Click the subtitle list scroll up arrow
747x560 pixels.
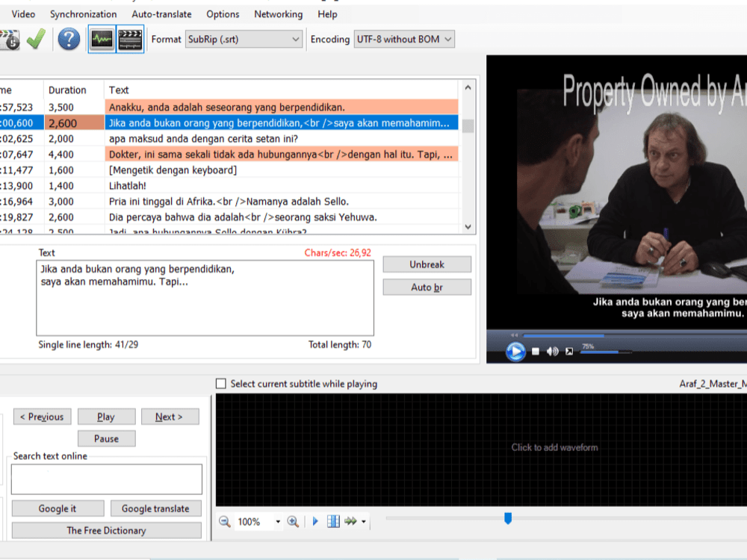pyautogui.click(x=468, y=87)
